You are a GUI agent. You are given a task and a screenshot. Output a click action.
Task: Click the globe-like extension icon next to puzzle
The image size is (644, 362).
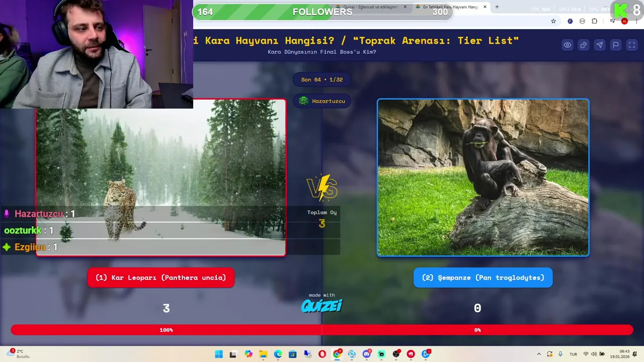pyautogui.click(x=582, y=21)
